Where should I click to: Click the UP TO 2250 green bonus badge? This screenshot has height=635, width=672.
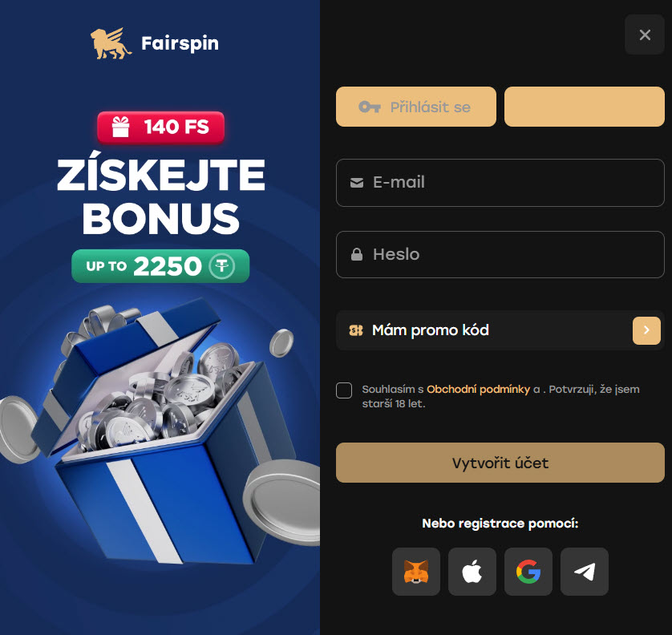(x=160, y=266)
